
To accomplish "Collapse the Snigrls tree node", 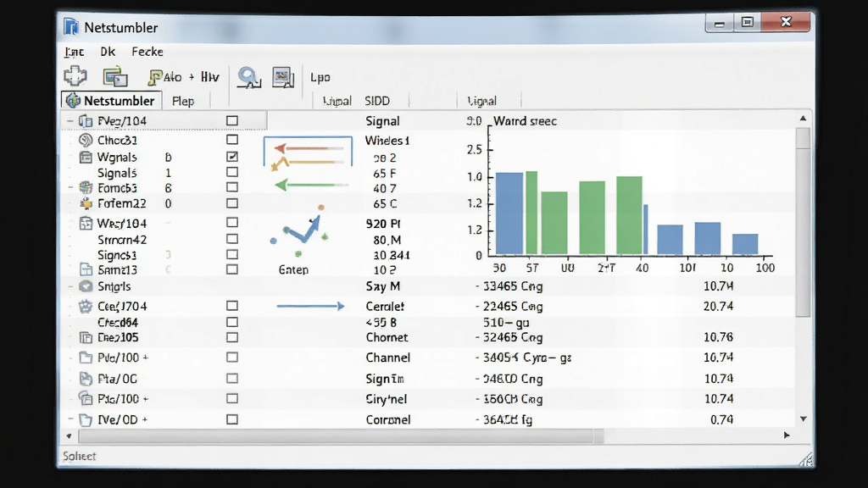I will pos(70,286).
